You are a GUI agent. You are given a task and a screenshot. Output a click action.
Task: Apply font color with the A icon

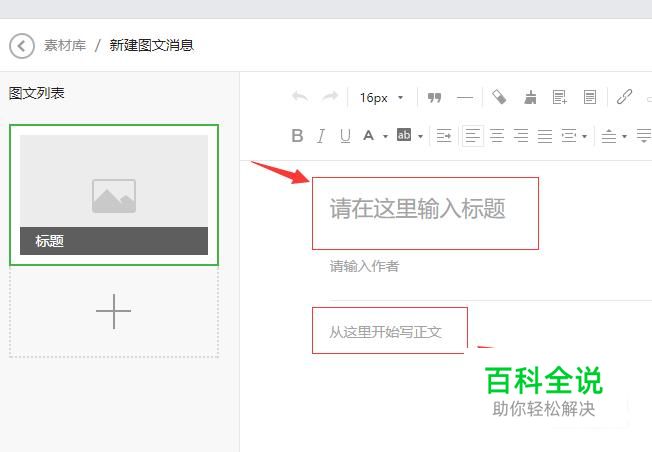click(x=368, y=136)
